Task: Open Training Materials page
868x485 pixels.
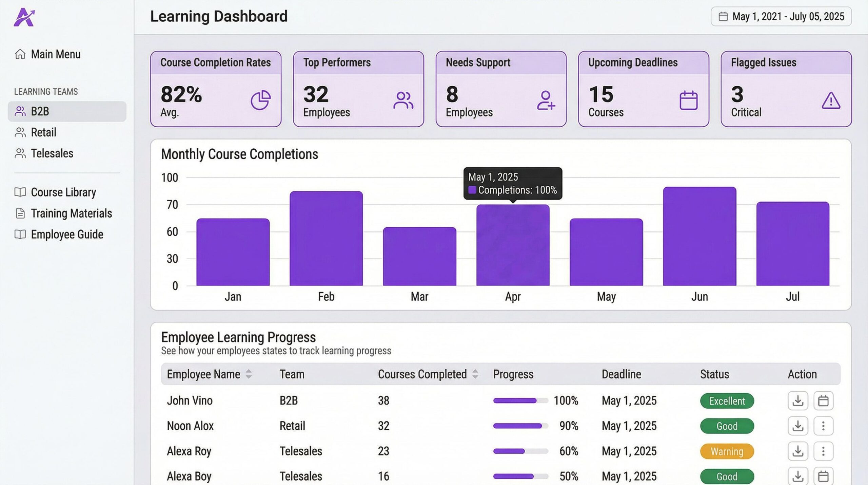Action: pos(71,213)
